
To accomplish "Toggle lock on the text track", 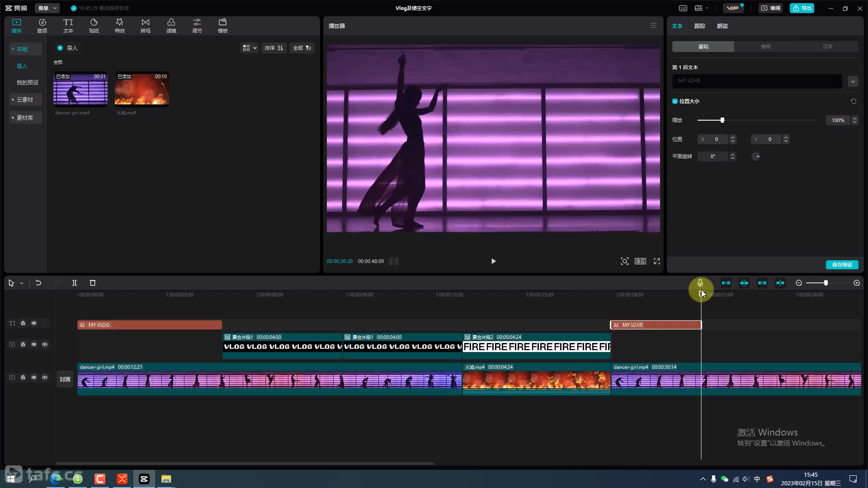I will pyautogui.click(x=23, y=323).
